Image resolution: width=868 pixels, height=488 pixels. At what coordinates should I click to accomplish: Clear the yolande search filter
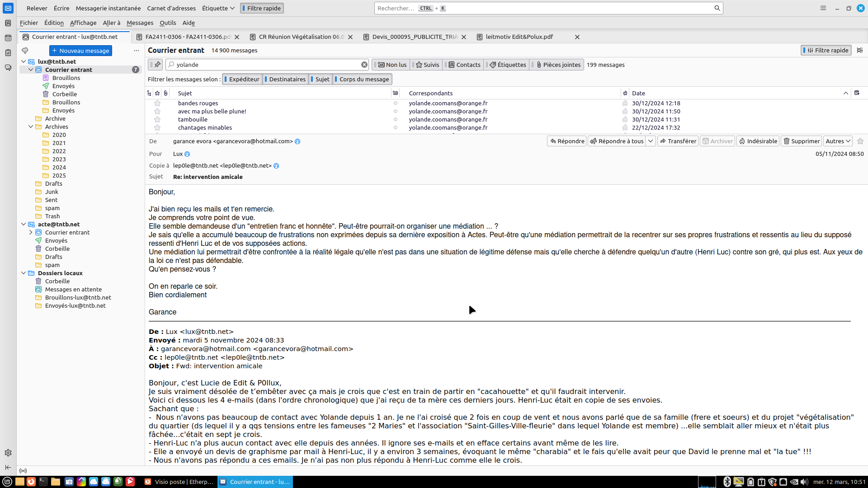[364, 65]
